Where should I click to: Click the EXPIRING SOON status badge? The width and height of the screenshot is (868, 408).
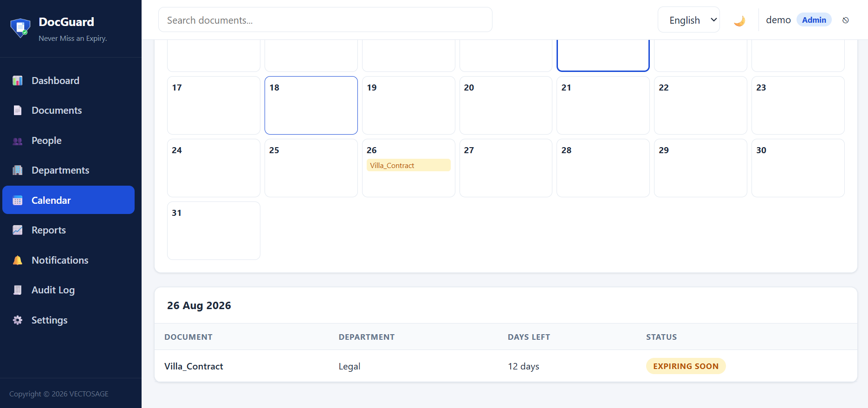tap(686, 366)
